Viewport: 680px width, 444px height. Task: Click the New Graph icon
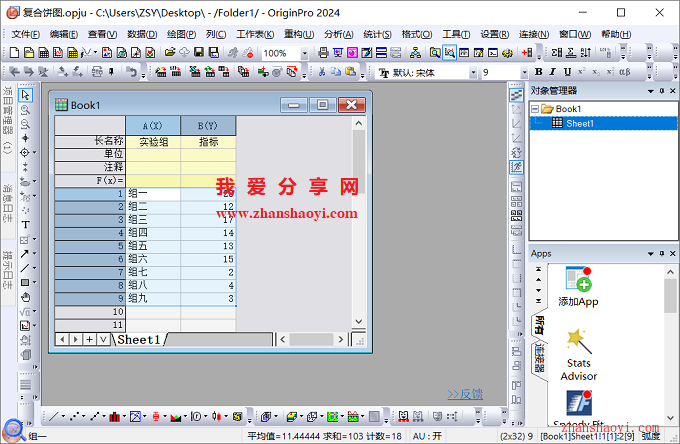coord(58,53)
